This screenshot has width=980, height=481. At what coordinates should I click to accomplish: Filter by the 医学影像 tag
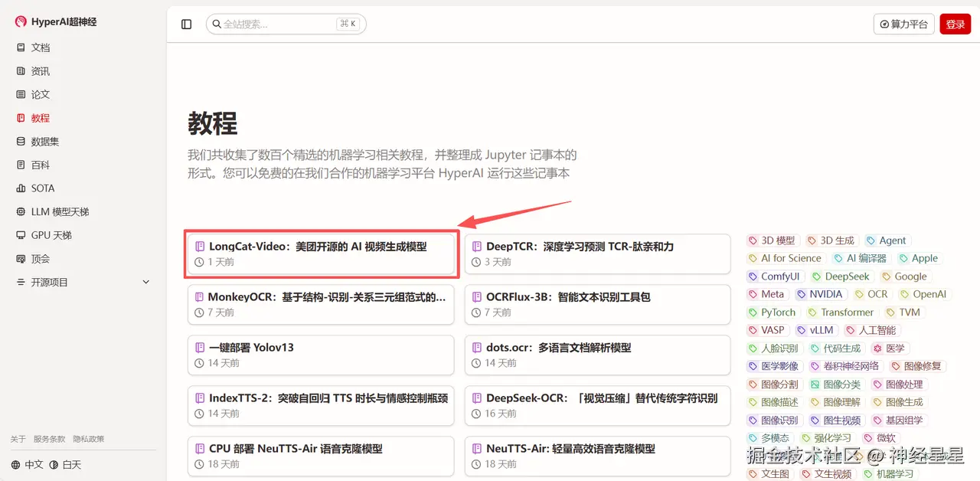coord(774,366)
